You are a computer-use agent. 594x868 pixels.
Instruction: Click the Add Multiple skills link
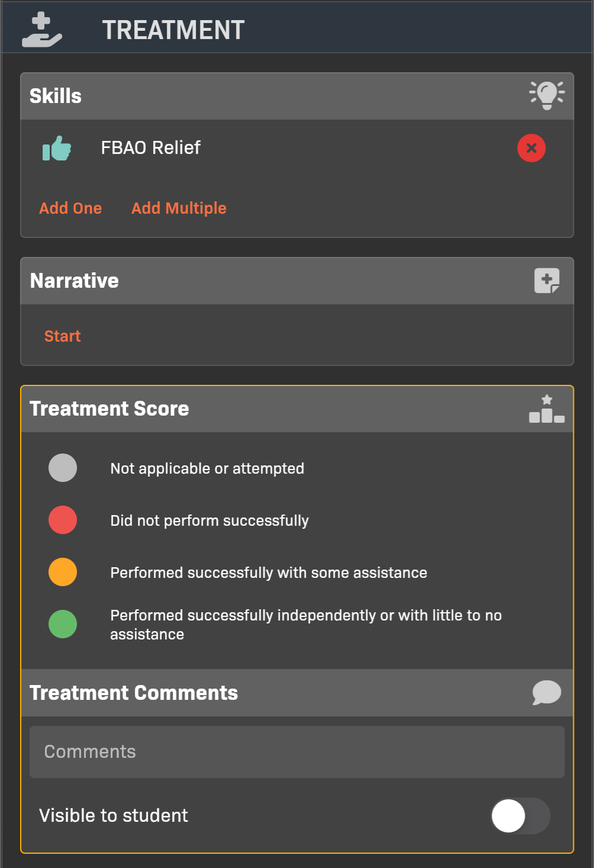click(179, 208)
